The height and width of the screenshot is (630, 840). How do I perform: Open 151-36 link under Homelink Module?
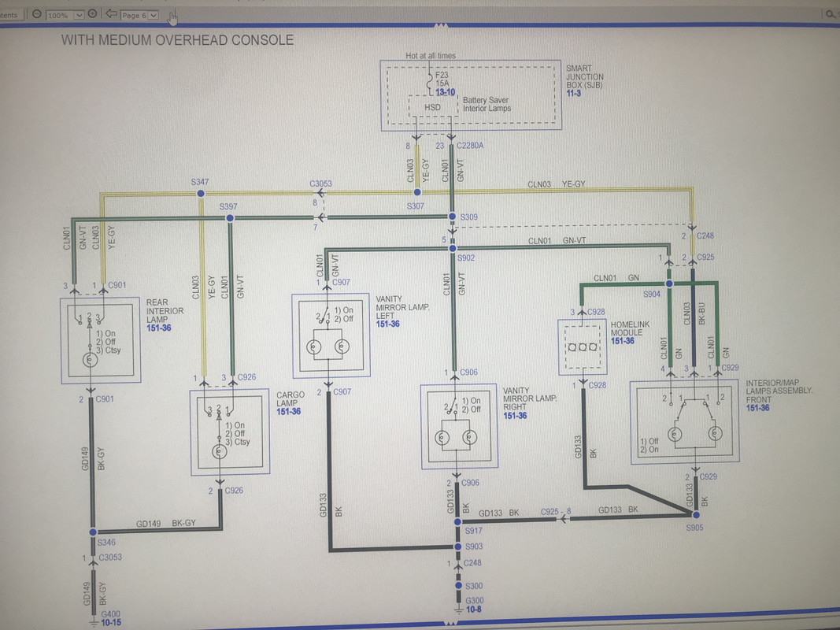coord(623,341)
